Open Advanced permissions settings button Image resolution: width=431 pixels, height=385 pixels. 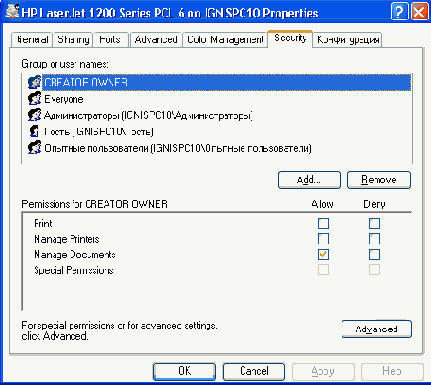(x=377, y=329)
